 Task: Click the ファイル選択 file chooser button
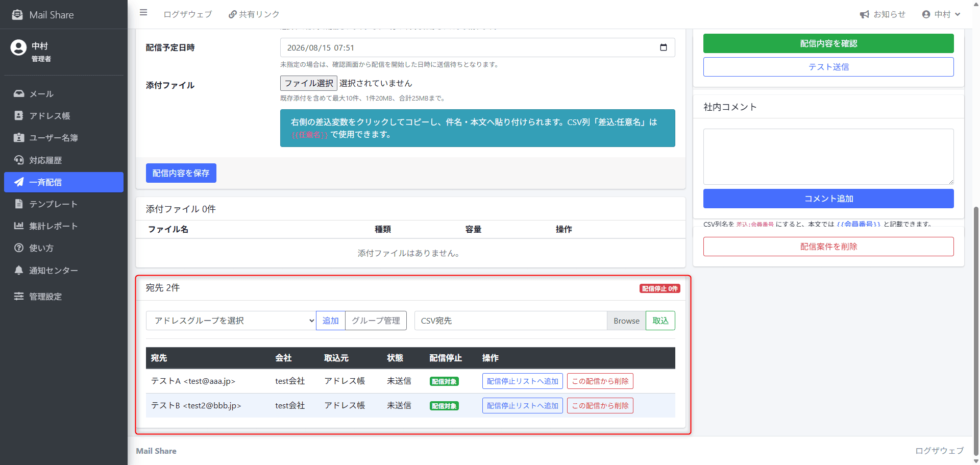pos(309,83)
